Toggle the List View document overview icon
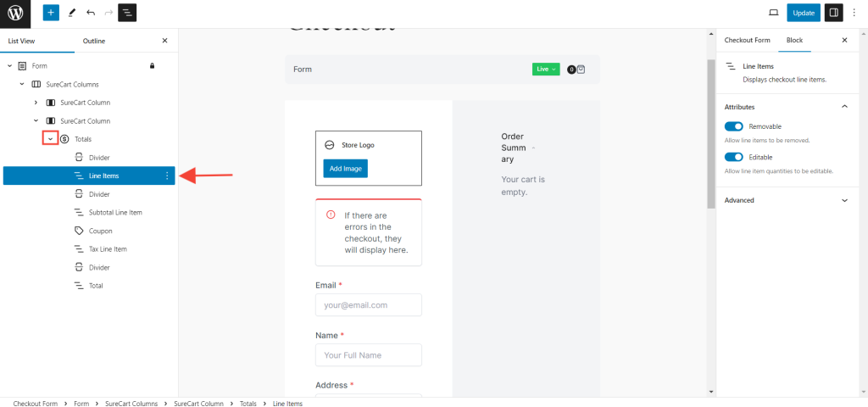The image size is (868, 407). pyautogui.click(x=126, y=13)
